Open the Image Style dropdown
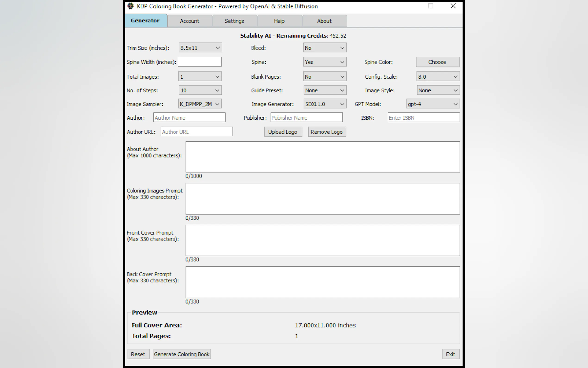Viewport: 588px width, 368px height. click(438, 90)
